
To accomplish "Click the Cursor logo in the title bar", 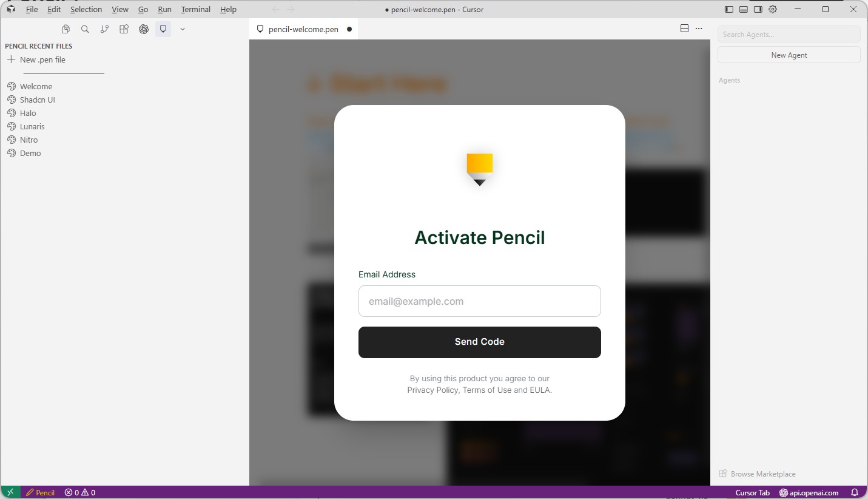I will click(x=11, y=9).
